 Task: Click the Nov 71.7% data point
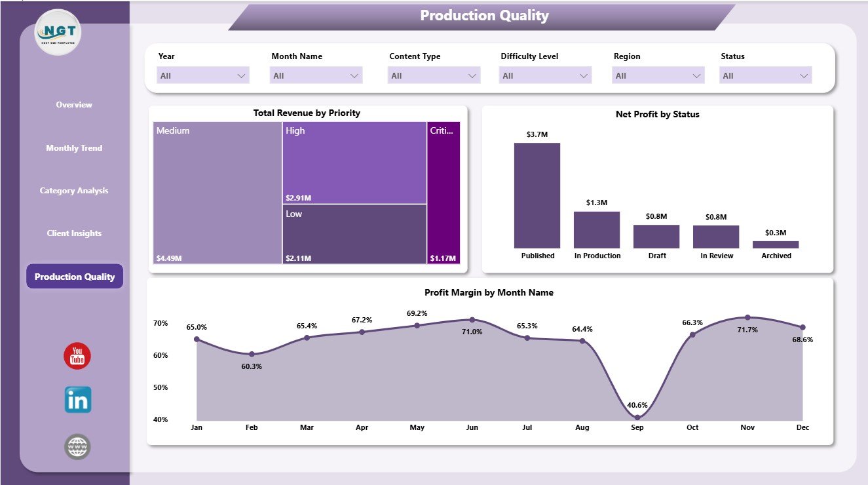[747, 317]
